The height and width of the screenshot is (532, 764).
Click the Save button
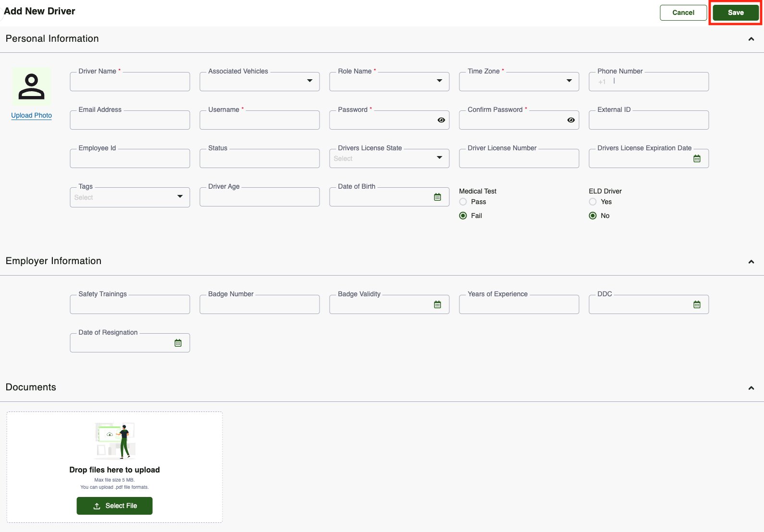(x=736, y=12)
